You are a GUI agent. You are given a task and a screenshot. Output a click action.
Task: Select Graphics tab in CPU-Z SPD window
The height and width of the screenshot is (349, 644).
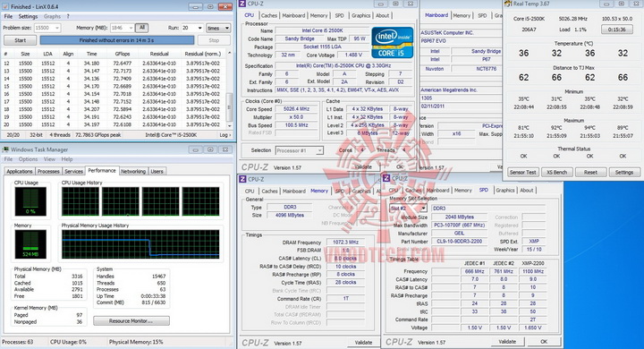point(505,191)
